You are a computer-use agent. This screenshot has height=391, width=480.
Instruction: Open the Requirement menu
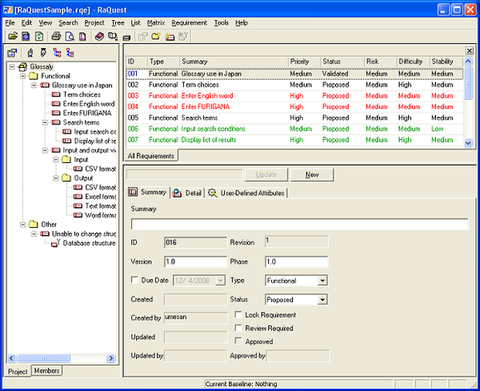click(189, 23)
